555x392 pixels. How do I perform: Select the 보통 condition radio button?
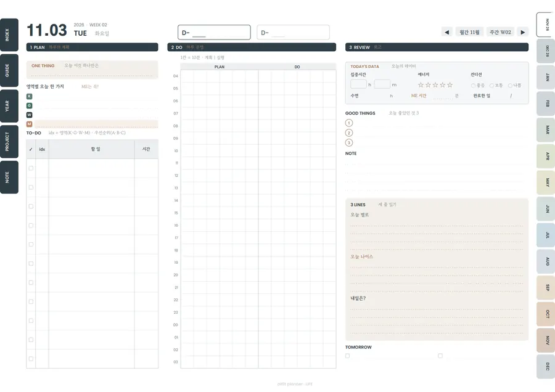pos(491,86)
